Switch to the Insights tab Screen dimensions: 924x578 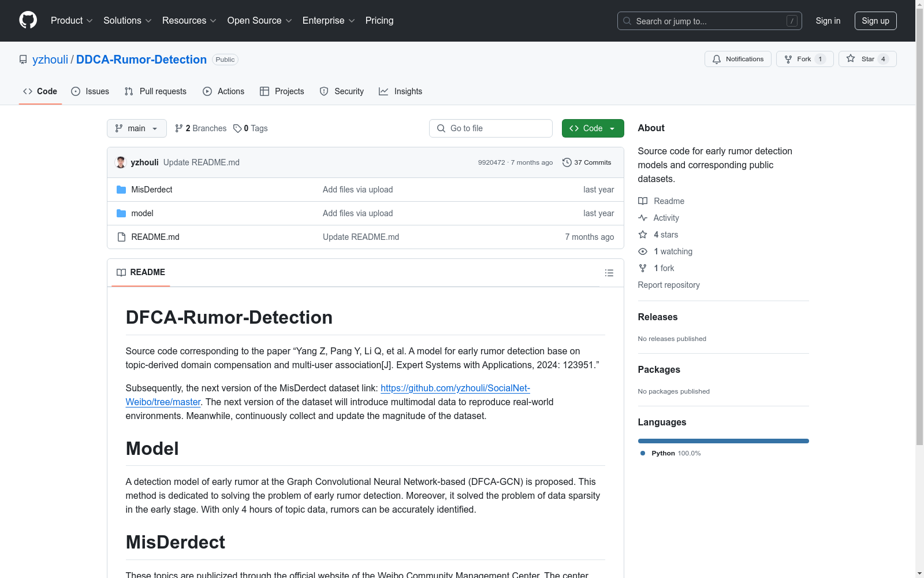point(400,91)
